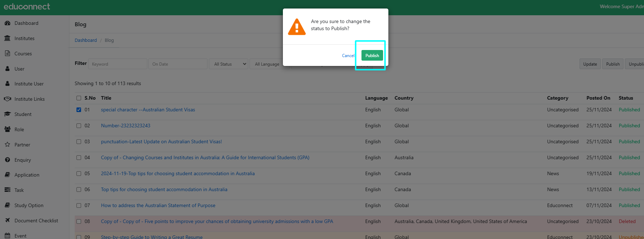
Task: Click 'Showing 1 to 10 of 113 results' text
Action: point(108,83)
